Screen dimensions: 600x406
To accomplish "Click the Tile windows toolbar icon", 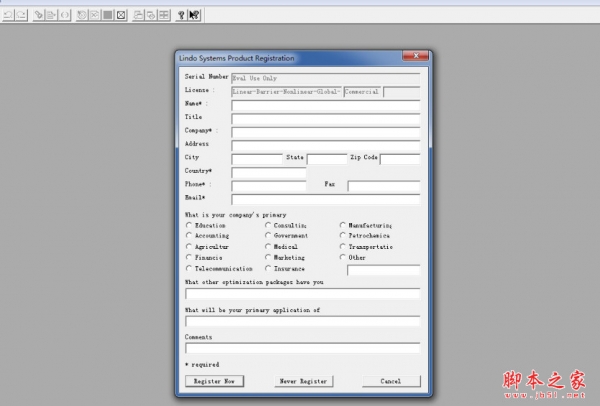I will pos(164,15).
